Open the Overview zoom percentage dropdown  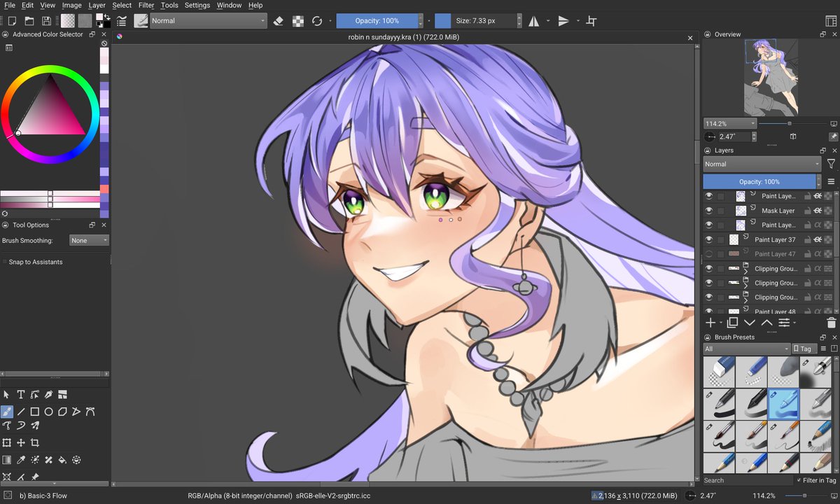click(x=730, y=123)
